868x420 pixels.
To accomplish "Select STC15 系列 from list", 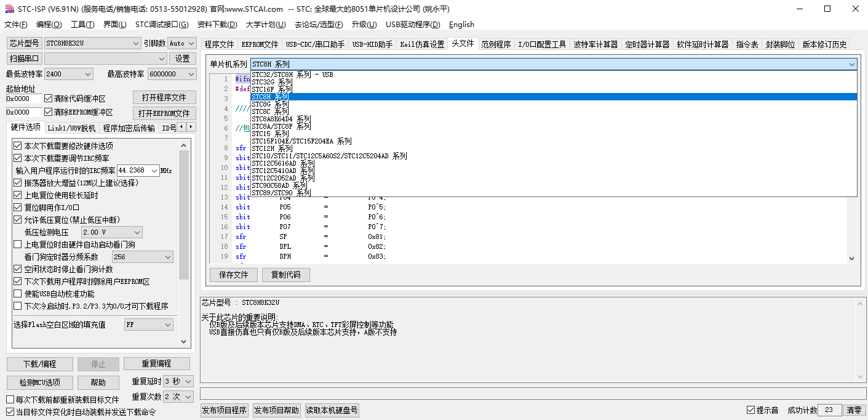I will [554, 134].
